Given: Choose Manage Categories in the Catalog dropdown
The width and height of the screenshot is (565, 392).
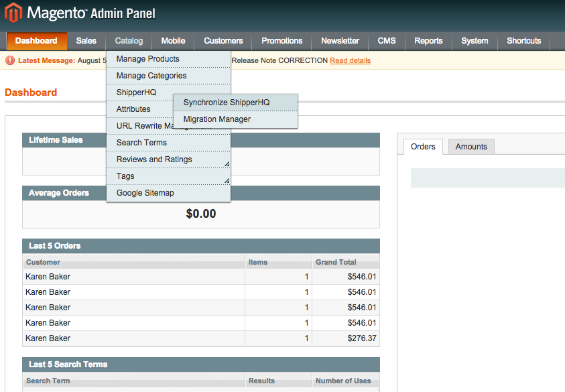Looking at the screenshot, I should pos(151,76).
